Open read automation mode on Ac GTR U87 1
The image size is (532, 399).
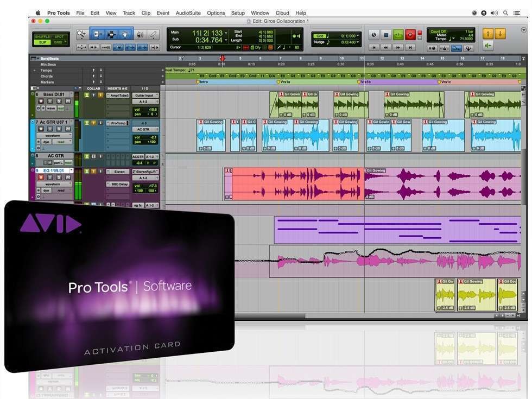tap(62, 142)
